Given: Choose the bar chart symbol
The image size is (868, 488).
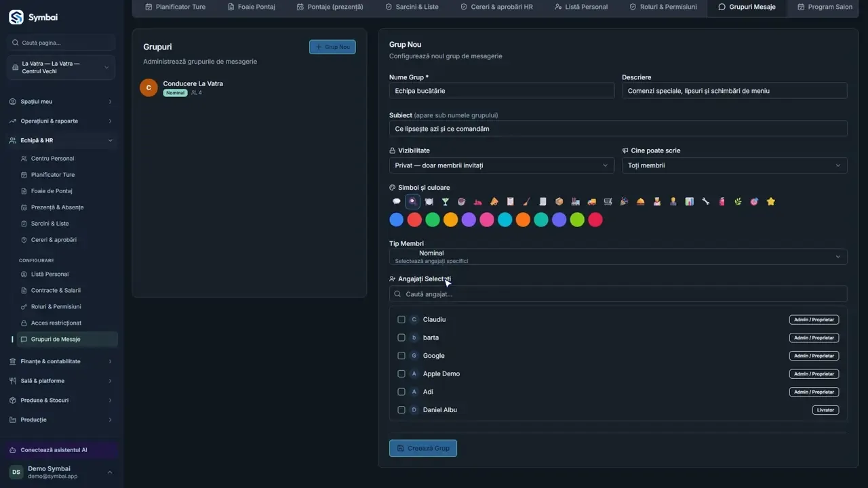Looking at the screenshot, I should pos(690,201).
